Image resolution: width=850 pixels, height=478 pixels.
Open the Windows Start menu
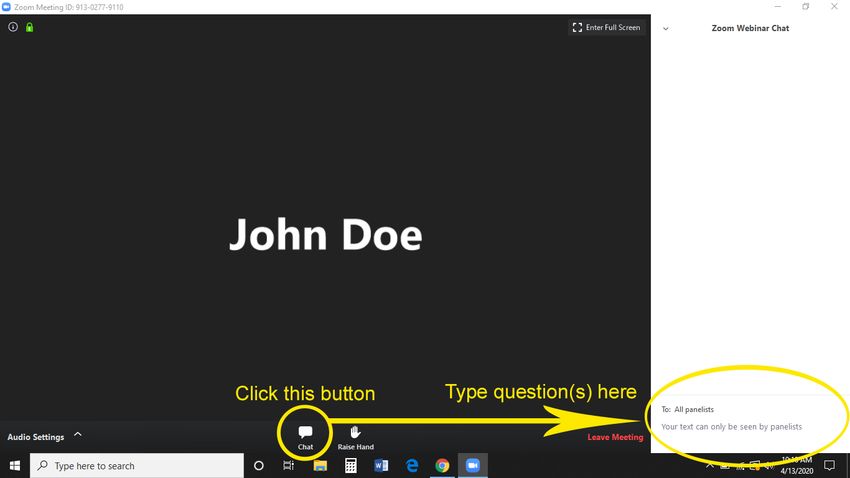tap(15, 466)
